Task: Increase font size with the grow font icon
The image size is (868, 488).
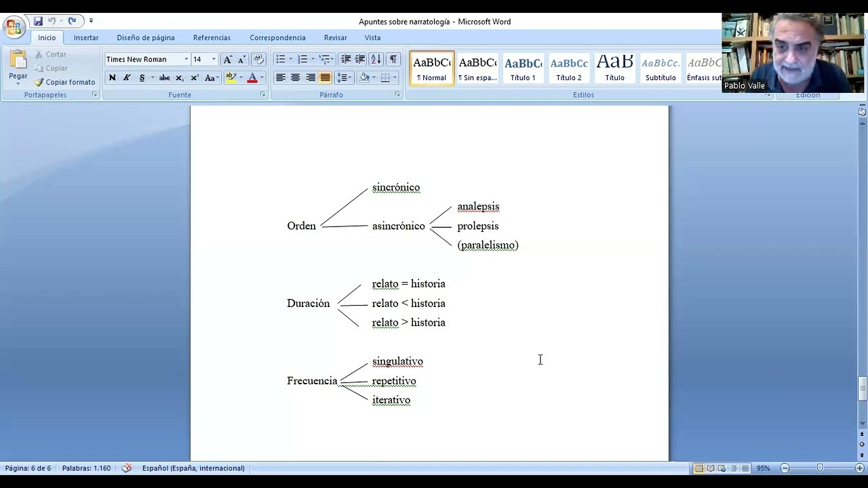Action: [228, 60]
